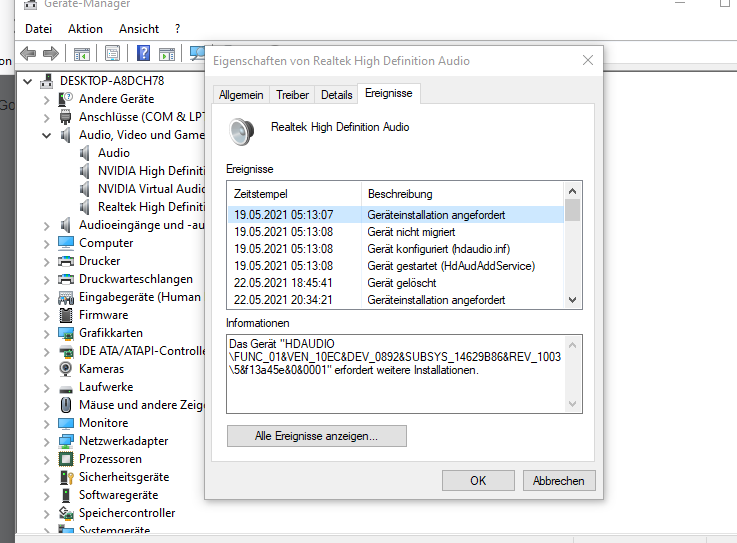
Task: Click the Anschlüsse (COM & LPT) port icon
Action: point(65,117)
